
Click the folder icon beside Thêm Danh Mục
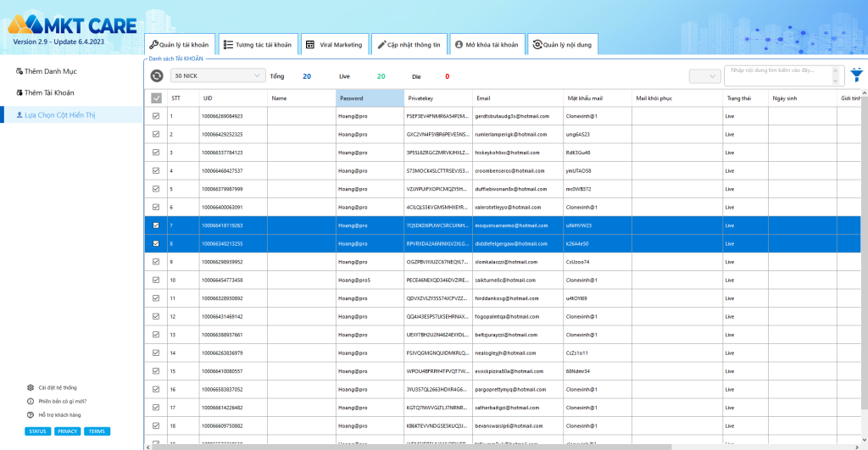pos(19,71)
